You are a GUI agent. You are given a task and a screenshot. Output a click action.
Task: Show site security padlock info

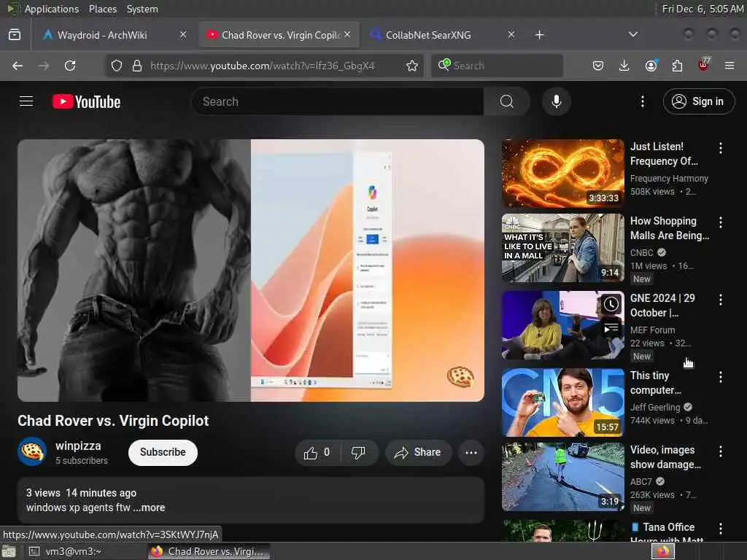point(137,66)
